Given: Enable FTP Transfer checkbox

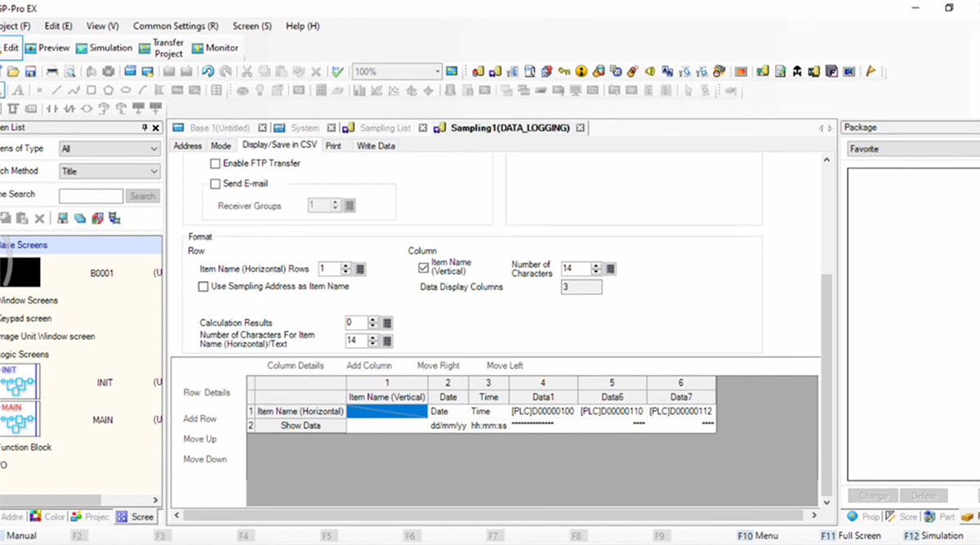Looking at the screenshot, I should click(216, 163).
